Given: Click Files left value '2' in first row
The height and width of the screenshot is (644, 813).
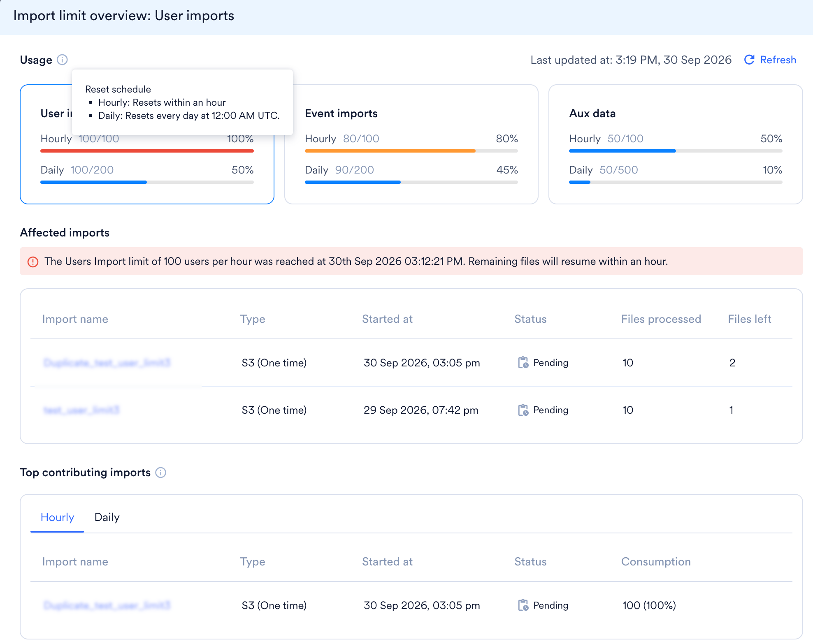Looking at the screenshot, I should [732, 363].
